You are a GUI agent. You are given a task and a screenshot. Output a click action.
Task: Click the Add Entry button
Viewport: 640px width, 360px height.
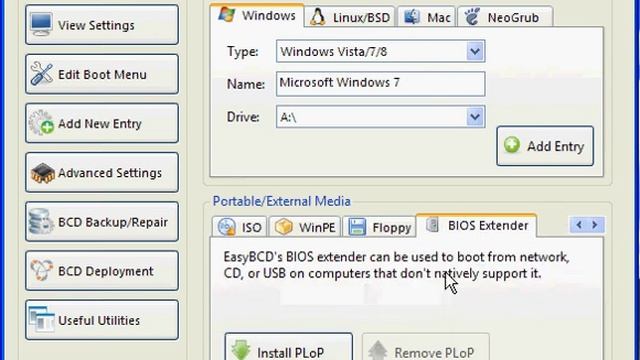click(x=545, y=146)
